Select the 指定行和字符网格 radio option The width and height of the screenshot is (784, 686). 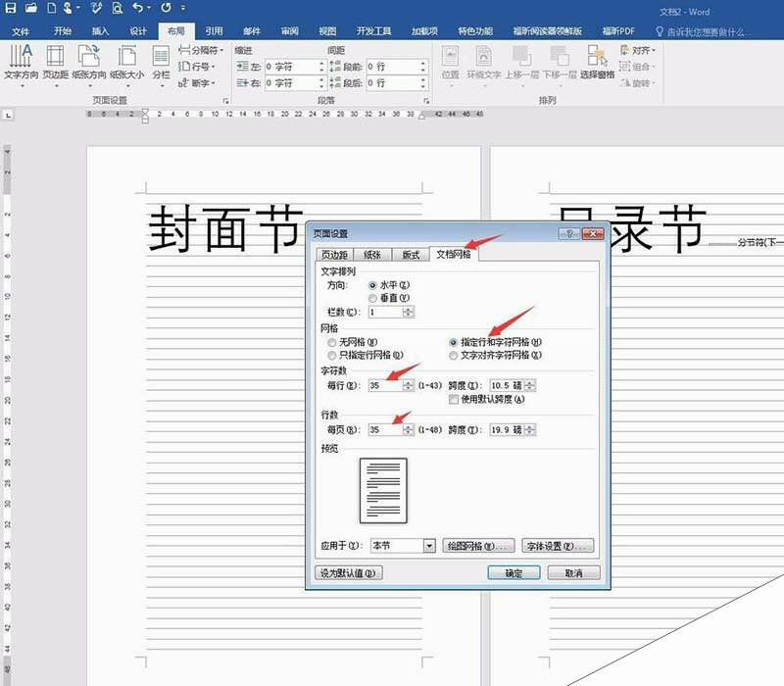point(453,342)
